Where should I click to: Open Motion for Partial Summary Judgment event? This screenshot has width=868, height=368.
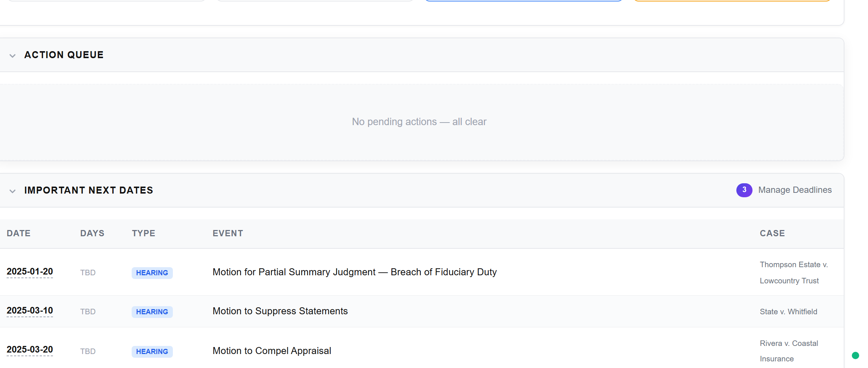click(x=354, y=272)
